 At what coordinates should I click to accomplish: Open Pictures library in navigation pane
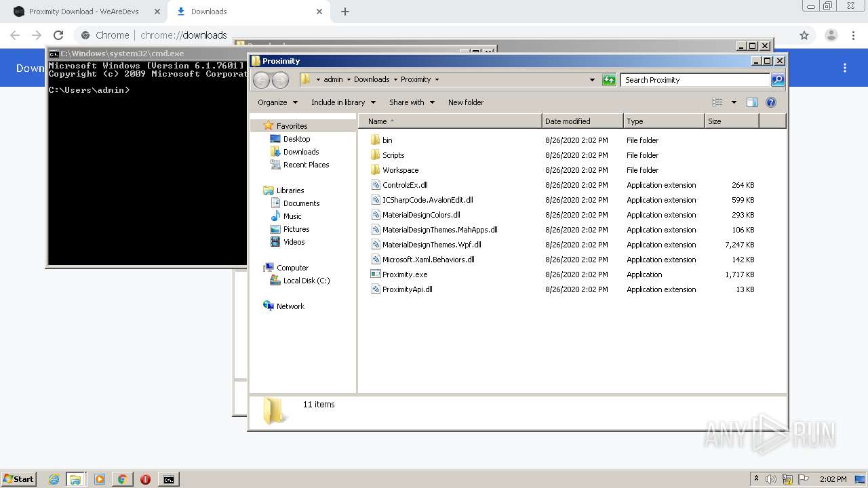[x=296, y=229]
